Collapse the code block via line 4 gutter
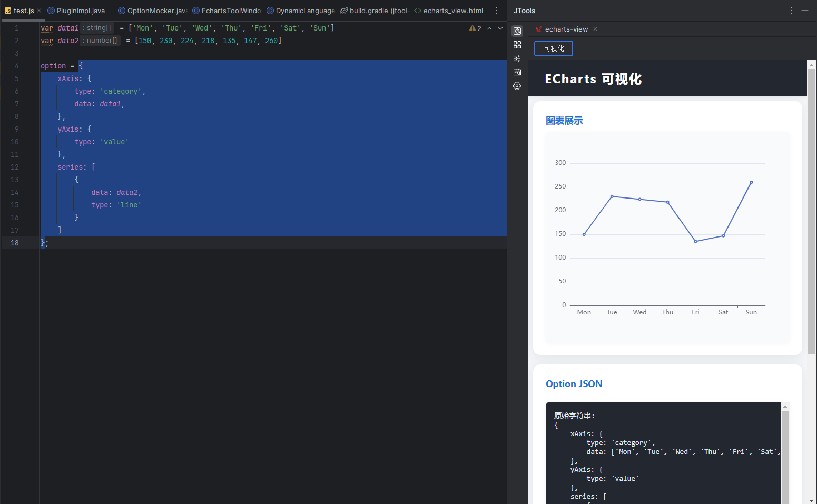 point(33,66)
